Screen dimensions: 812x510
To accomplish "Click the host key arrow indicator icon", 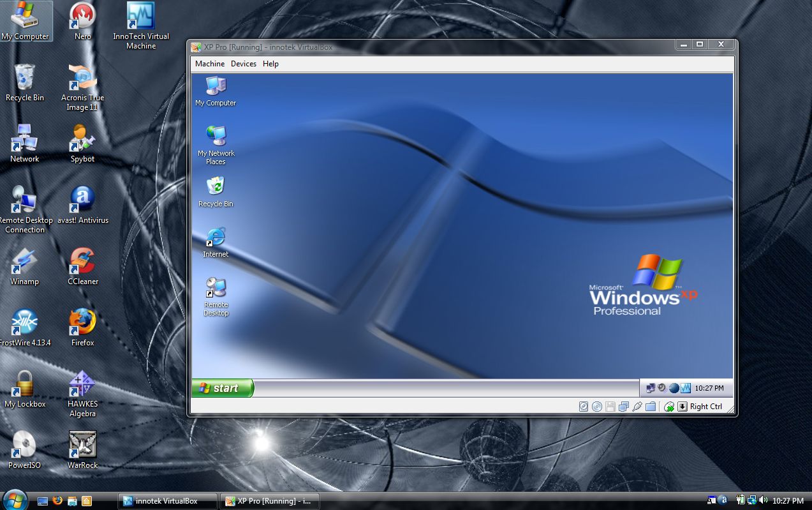I will (x=683, y=407).
